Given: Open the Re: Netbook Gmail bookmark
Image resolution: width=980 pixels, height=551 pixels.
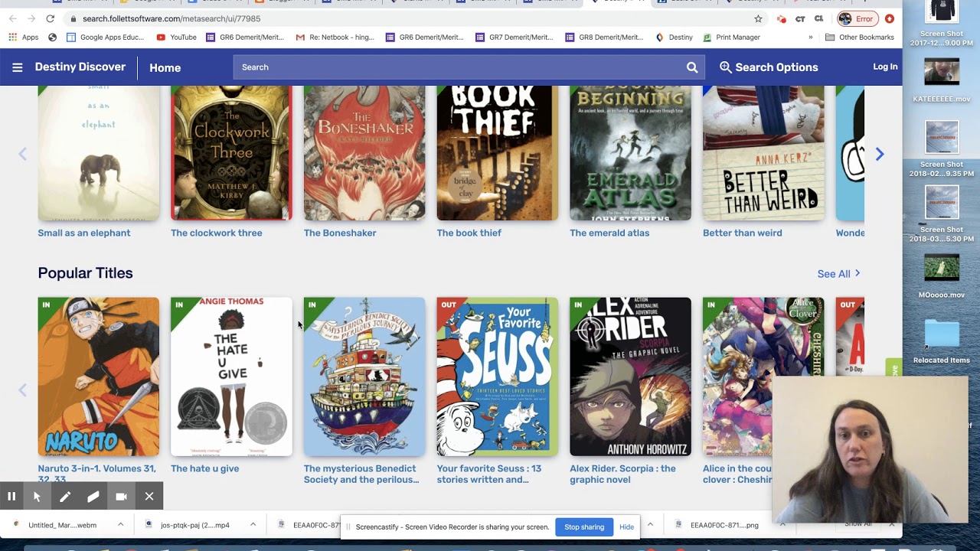Looking at the screenshot, I should point(335,37).
